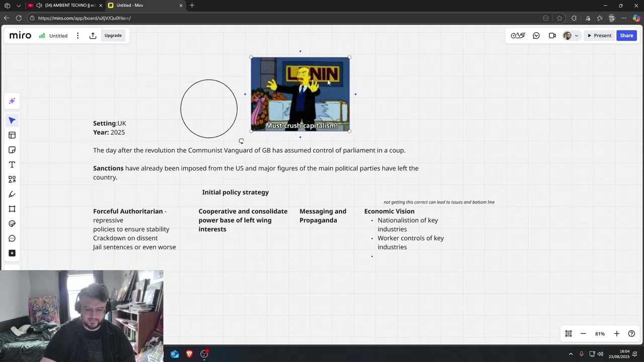Viewport: 644px width, 362px height.
Task: Switch to the AMBIENT TECHNO tab
Action: [x=64, y=6]
